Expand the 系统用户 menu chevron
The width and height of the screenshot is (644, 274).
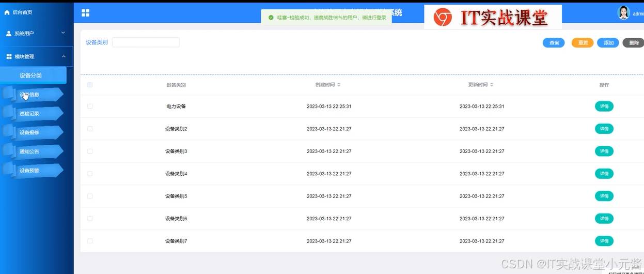[64, 33]
